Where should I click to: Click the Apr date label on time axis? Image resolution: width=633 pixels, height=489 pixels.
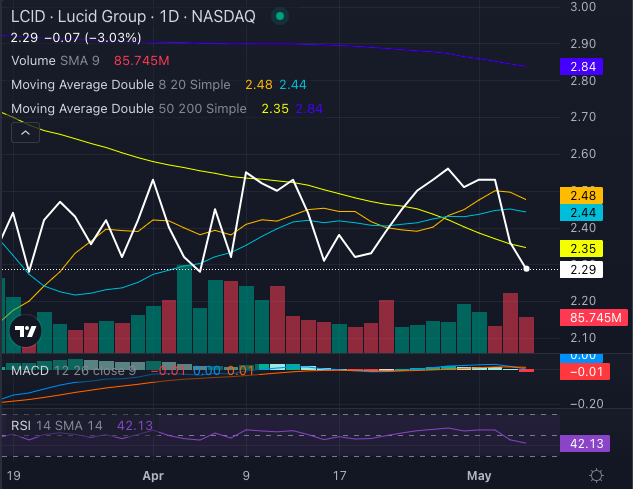tap(153, 476)
